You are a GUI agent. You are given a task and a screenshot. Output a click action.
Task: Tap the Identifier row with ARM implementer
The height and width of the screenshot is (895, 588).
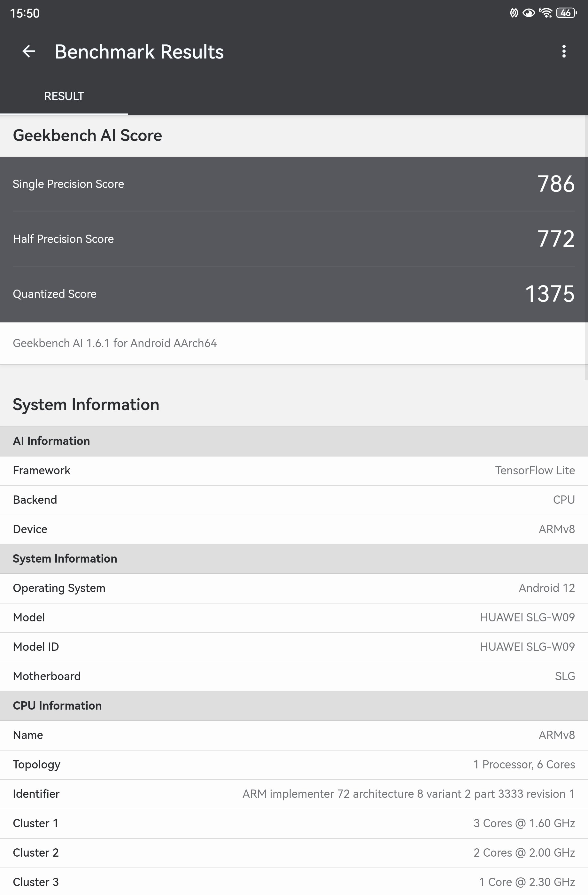294,794
